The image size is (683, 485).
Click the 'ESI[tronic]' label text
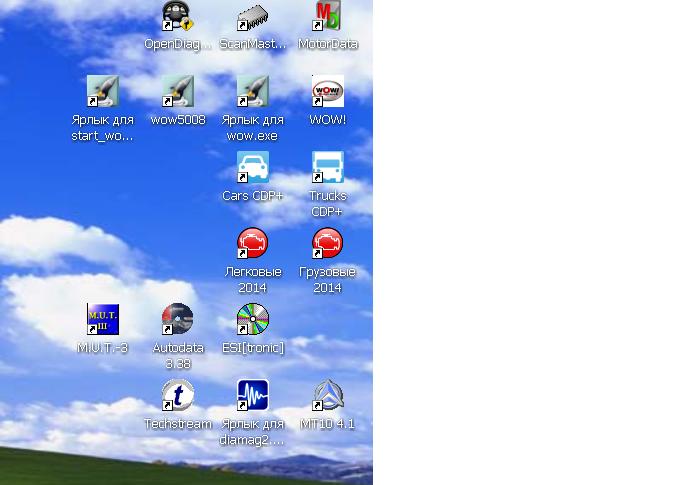[x=253, y=348]
